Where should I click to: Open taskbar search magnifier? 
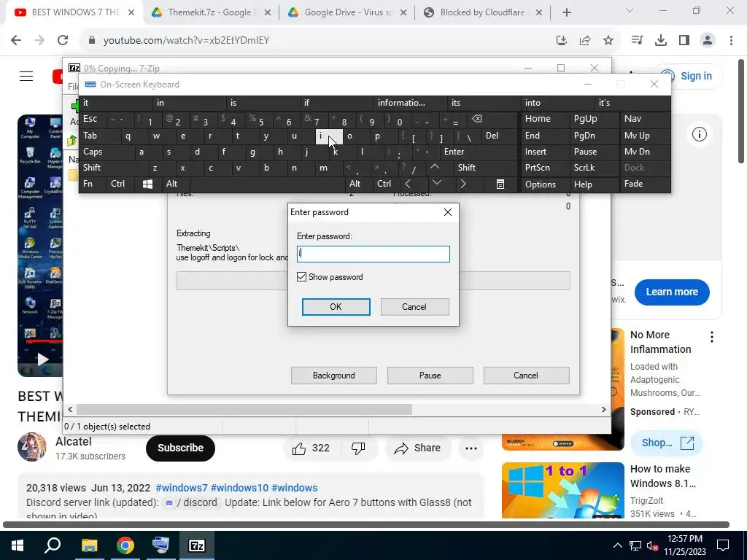click(53, 545)
